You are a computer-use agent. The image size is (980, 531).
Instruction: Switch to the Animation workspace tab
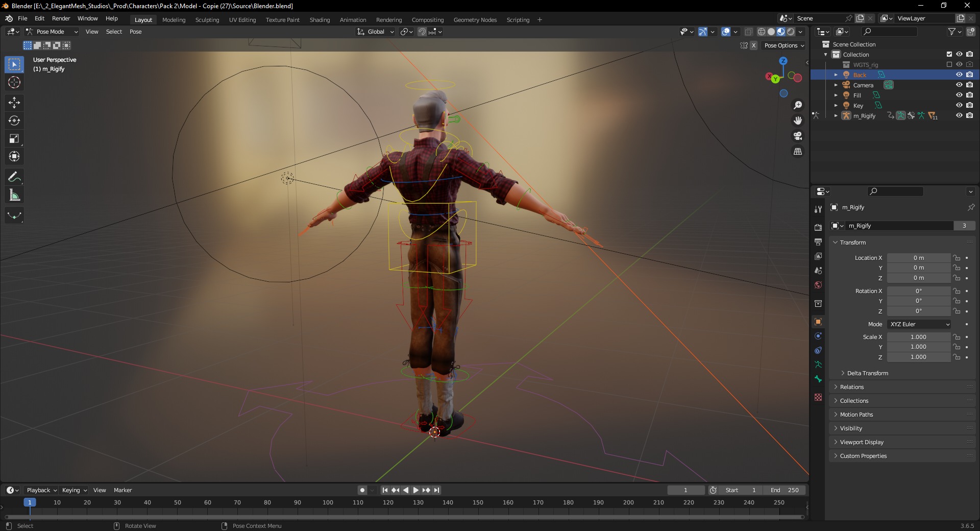coord(353,20)
